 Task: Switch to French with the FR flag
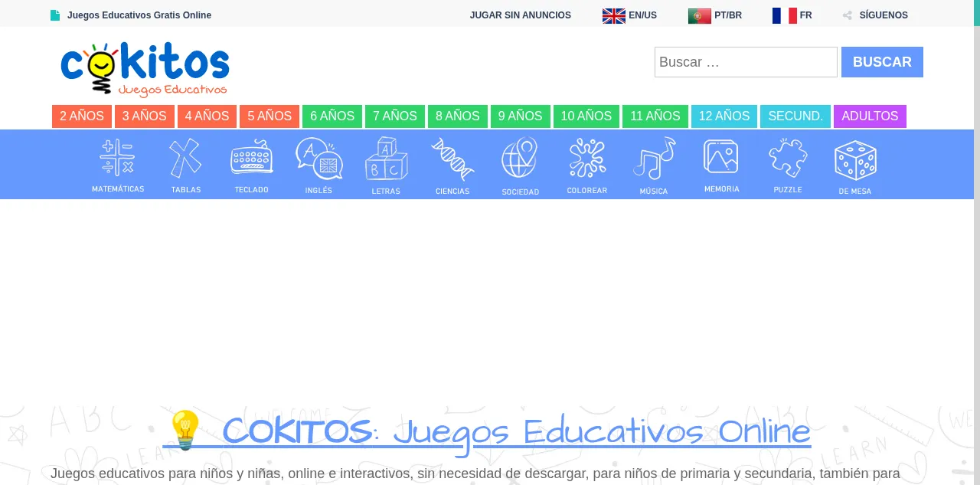pos(792,15)
